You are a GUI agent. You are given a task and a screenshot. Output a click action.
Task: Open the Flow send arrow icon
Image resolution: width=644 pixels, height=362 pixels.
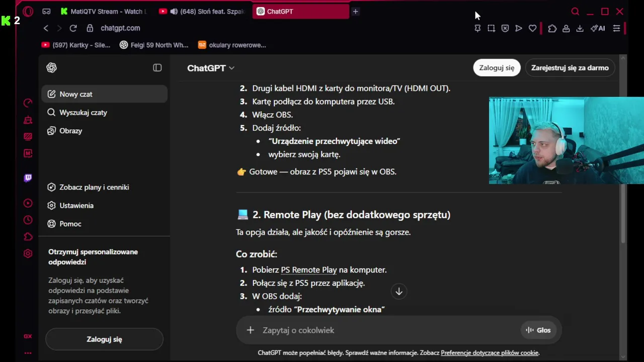[x=519, y=29]
